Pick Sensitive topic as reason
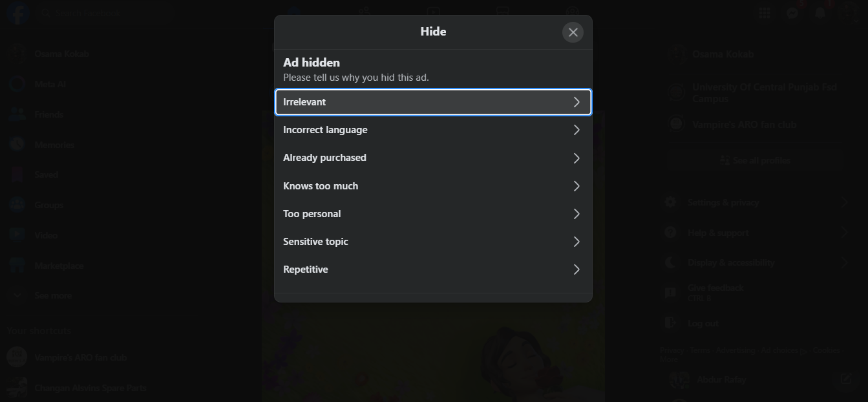 pyautogui.click(x=433, y=242)
